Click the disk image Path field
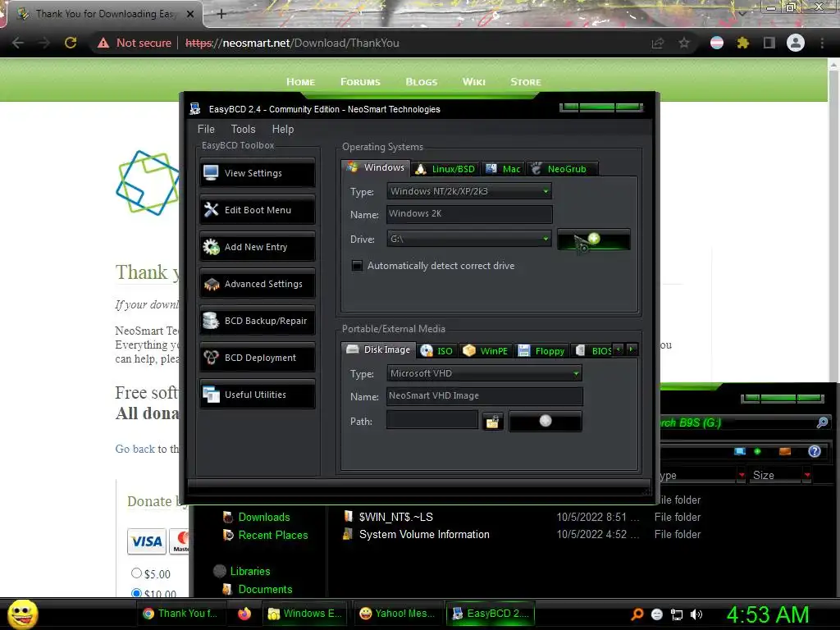 [432, 420]
